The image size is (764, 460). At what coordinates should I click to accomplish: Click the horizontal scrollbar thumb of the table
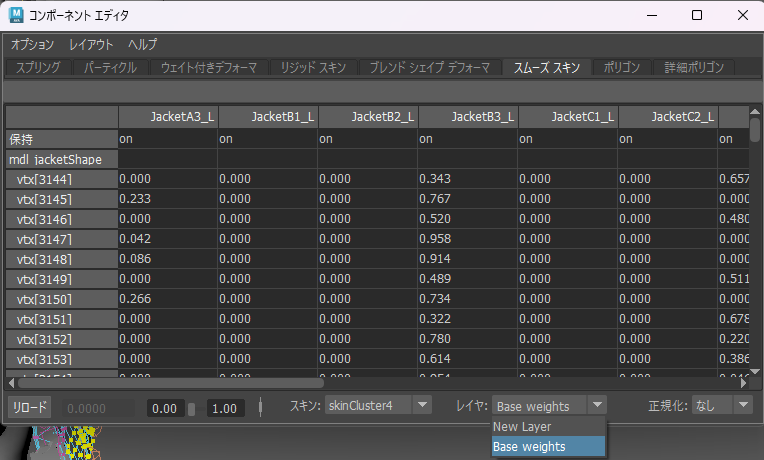pos(171,383)
